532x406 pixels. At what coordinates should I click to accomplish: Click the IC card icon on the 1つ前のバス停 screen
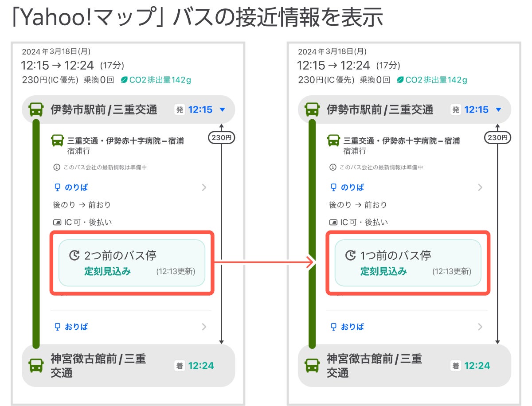click(333, 222)
